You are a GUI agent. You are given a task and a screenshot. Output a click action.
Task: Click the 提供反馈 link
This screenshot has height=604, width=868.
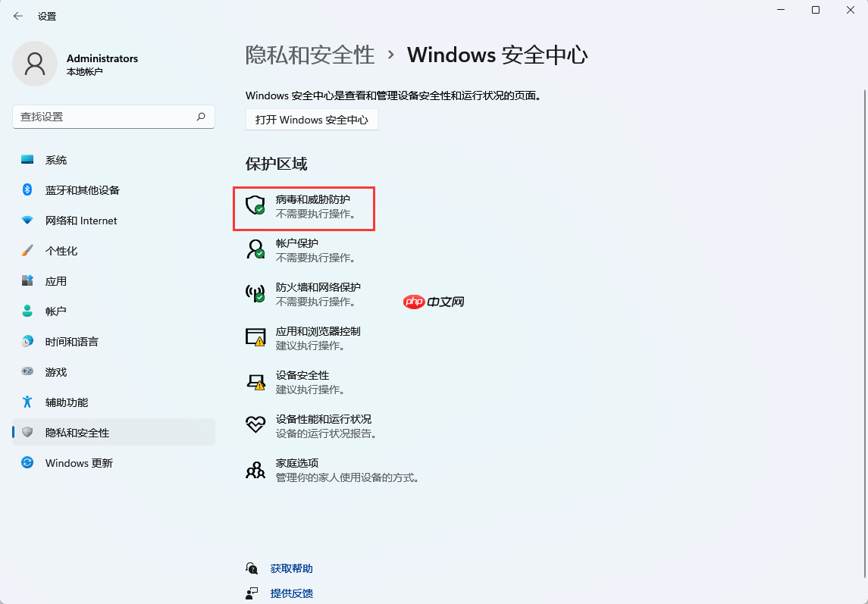pos(290,593)
